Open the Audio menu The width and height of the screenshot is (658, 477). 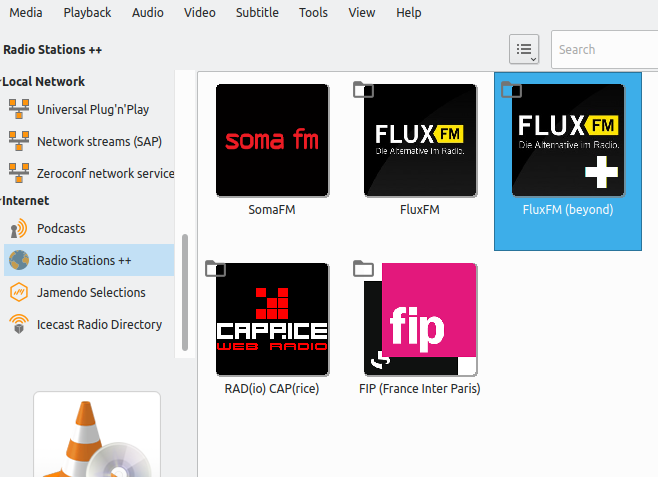[x=147, y=13]
